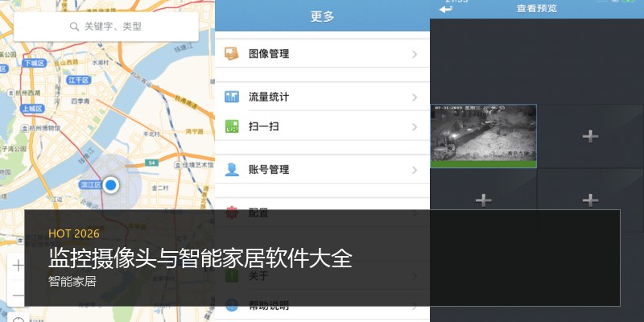The width and height of the screenshot is (644, 322).
Task: Expand the 图像管理 row chevron
Action: (x=415, y=54)
